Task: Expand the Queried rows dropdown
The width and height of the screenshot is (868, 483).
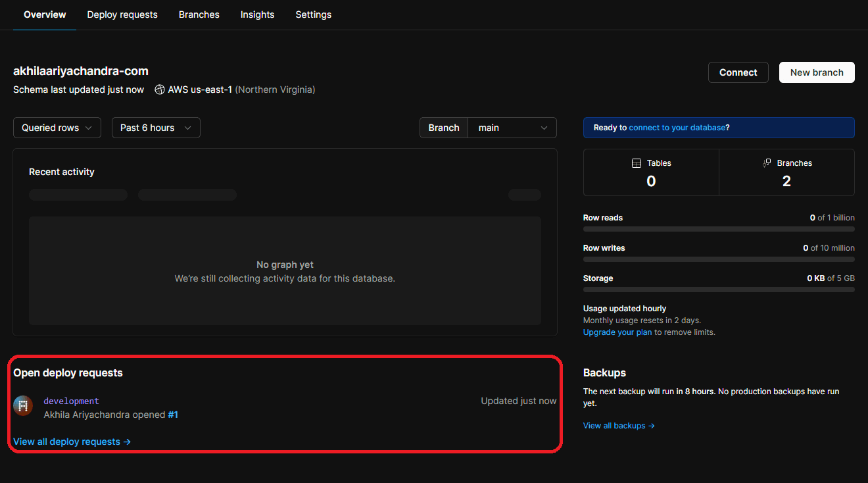Action: 57,128
